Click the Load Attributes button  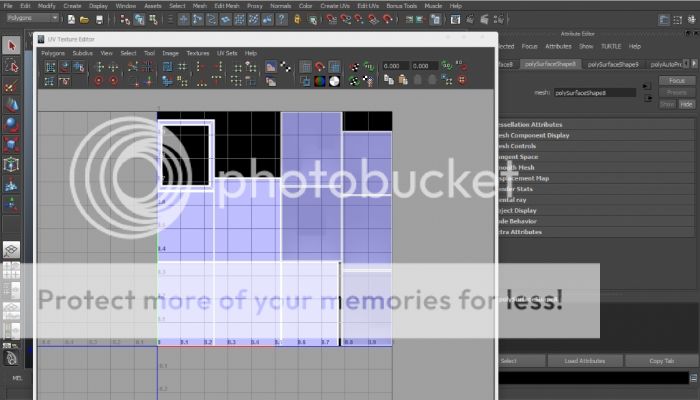click(x=585, y=361)
